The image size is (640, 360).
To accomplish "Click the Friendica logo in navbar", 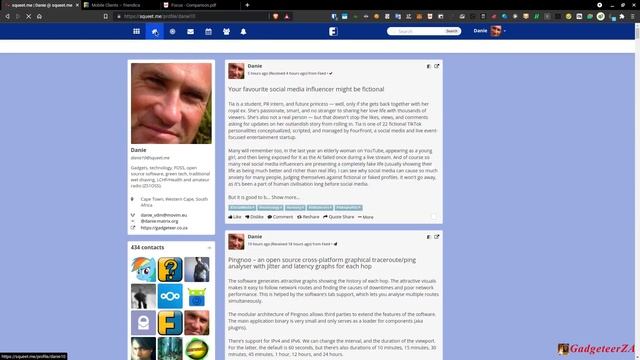I will tap(333, 31).
